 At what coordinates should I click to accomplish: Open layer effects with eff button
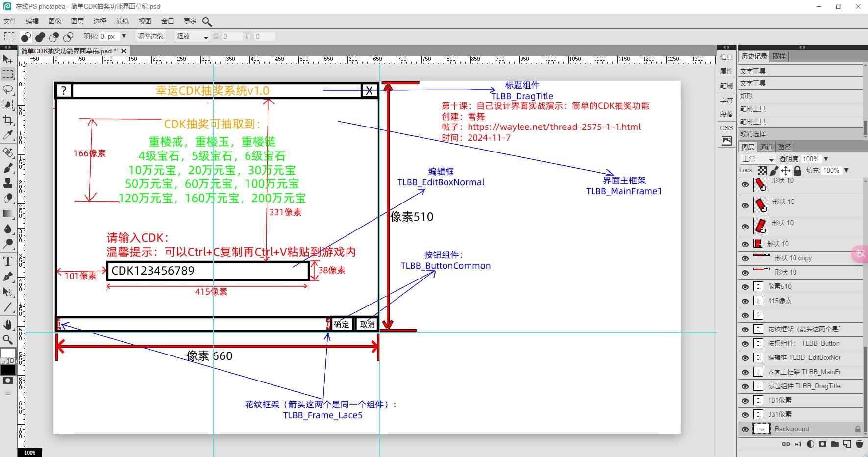798,444
